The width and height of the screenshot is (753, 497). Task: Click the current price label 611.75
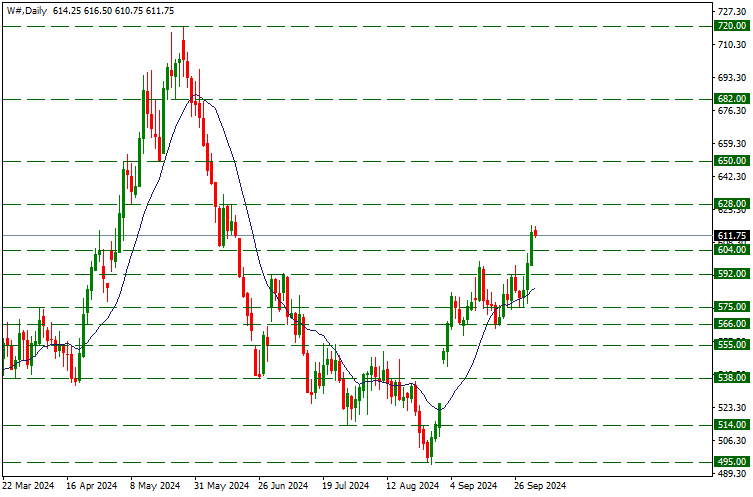coord(732,235)
